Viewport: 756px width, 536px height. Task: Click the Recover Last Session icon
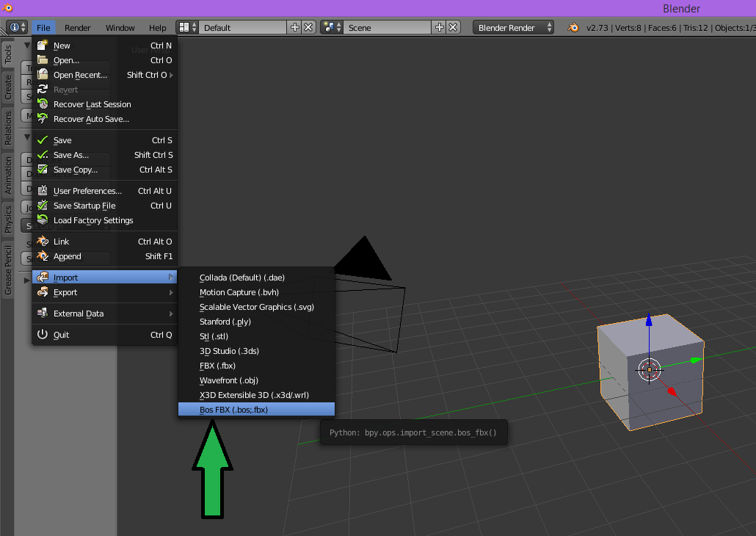click(43, 104)
